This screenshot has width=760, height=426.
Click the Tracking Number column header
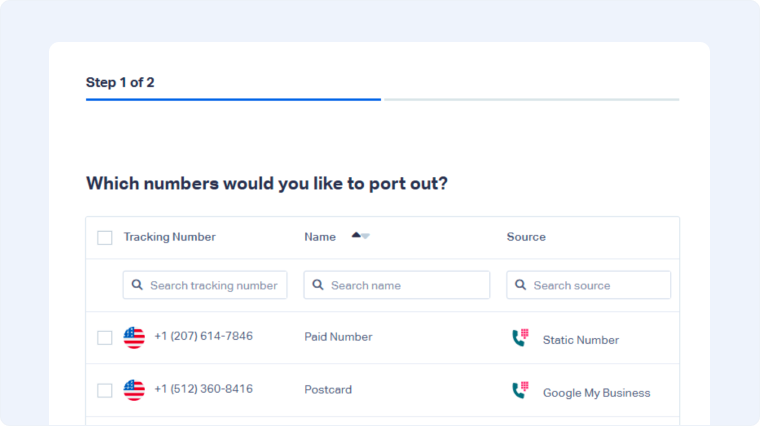[169, 237]
